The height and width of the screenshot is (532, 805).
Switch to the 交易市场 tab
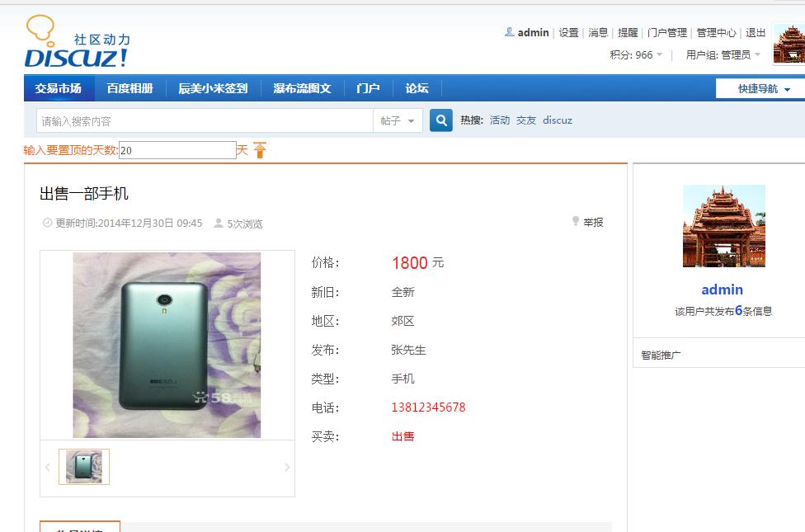click(x=59, y=87)
